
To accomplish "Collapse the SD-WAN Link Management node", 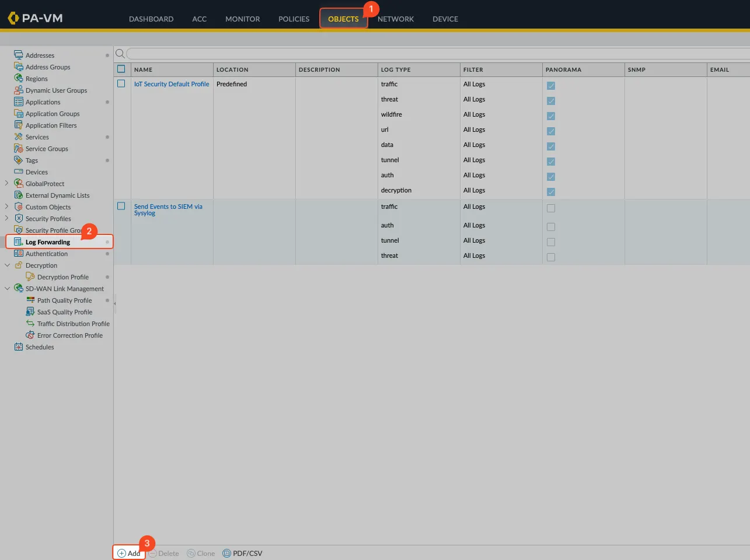I will [7, 289].
